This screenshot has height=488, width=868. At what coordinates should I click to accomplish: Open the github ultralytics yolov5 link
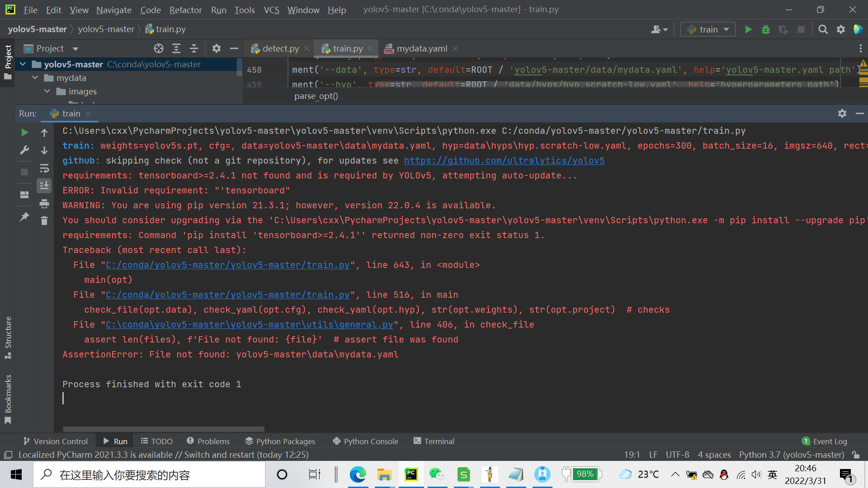click(504, 160)
